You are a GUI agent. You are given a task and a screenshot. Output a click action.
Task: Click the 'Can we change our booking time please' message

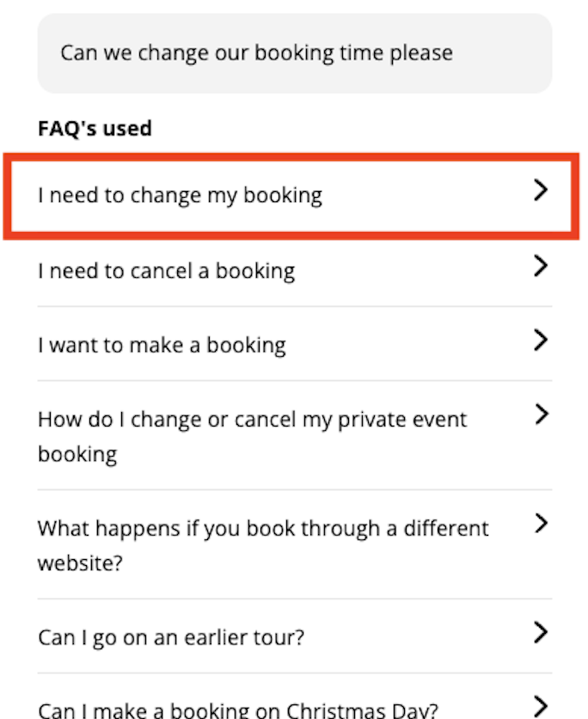pos(257,53)
